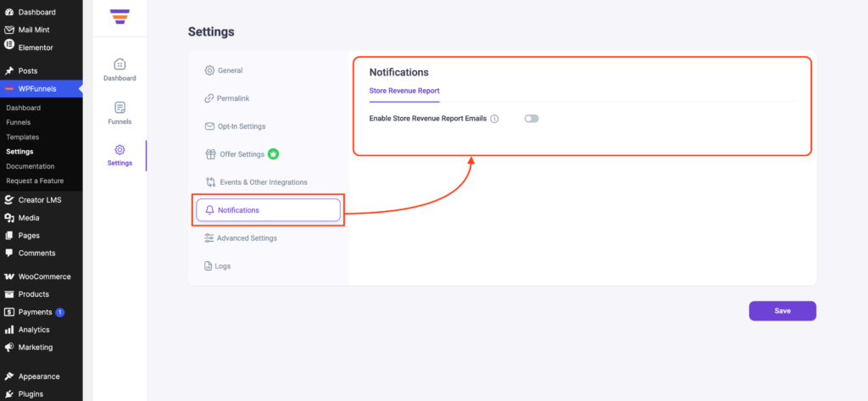Image resolution: width=868 pixels, height=401 pixels.
Task: Open the Documentation submenu link
Action: (x=31, y=166)
